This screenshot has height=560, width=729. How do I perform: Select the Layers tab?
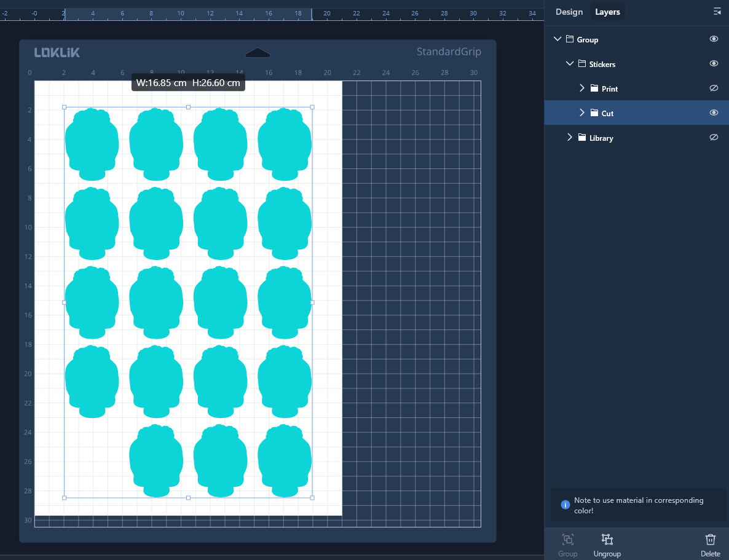point(607,12)
